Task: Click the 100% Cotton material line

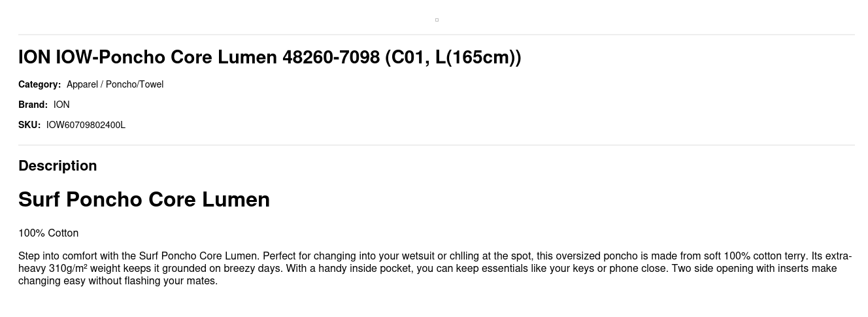Action: point(48,233)
